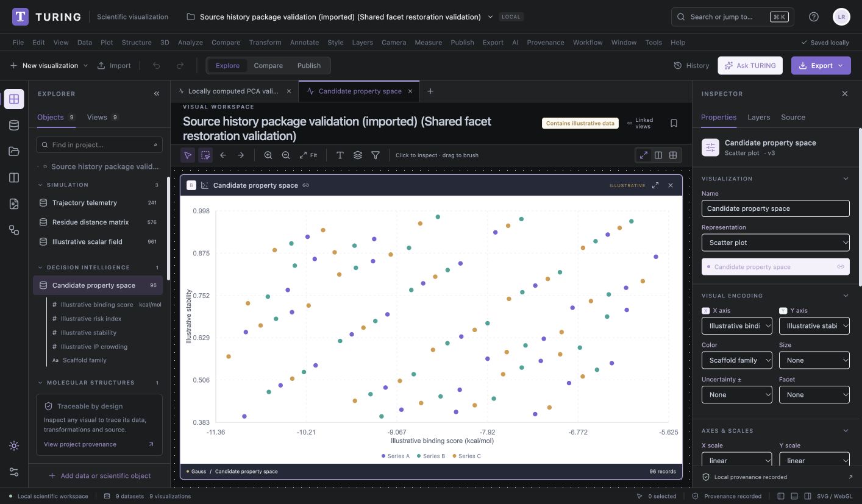Open the datasets sidebar icon
Image resolution: width=862 pixels, height=504 pixels.
14,125
